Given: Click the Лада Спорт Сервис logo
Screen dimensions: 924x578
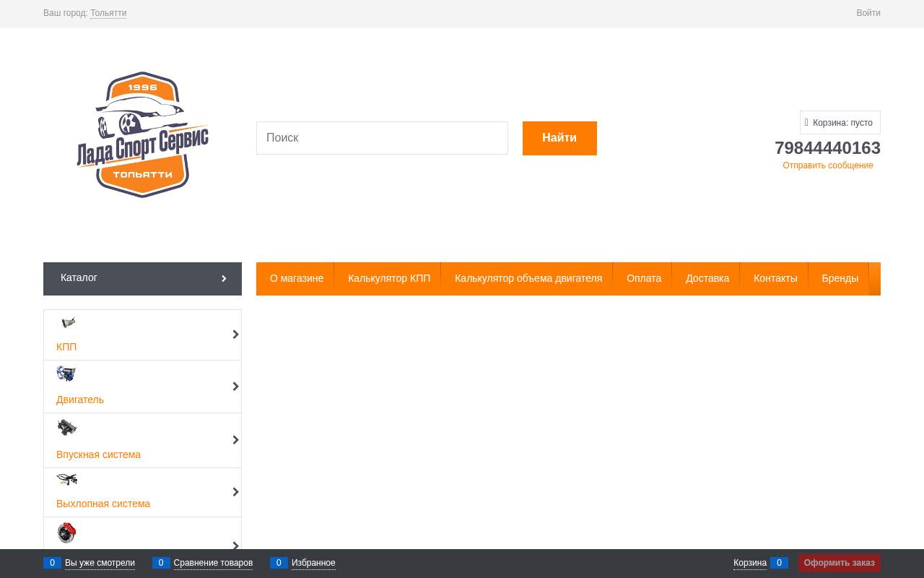Looking at the screenshot, I should 142,135.
